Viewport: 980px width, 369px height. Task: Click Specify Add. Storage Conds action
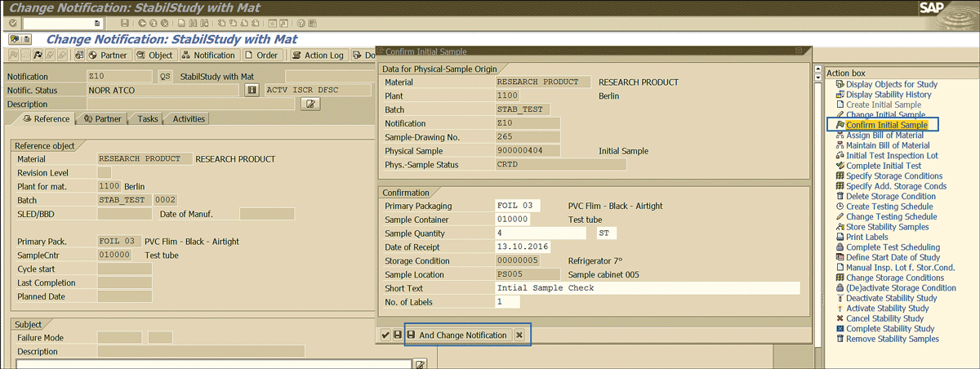pyautogui.click(x=897, y=186)
